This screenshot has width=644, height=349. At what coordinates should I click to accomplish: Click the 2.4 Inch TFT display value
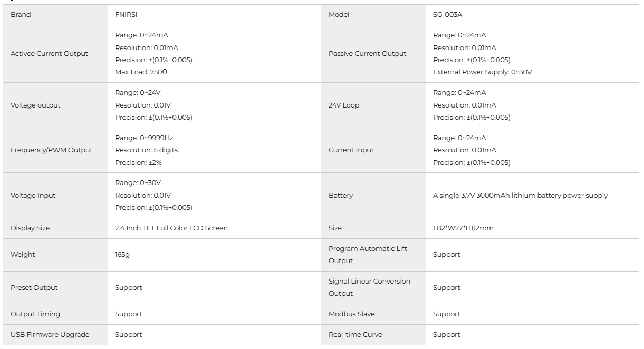(171, 228)
